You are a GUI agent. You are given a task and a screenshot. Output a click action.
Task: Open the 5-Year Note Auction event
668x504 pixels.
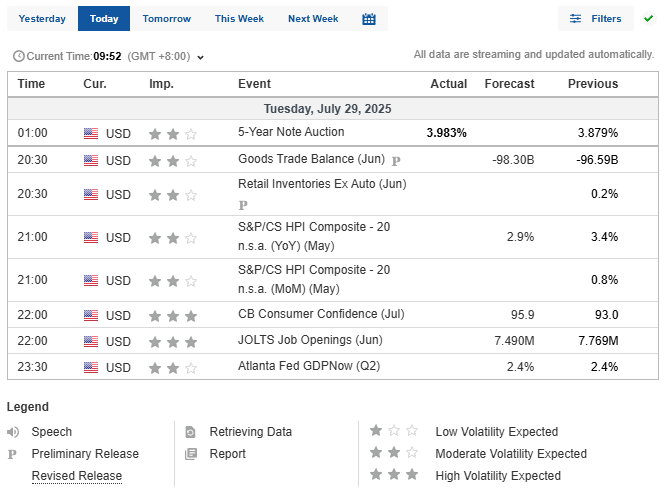[x=291, y=132]
